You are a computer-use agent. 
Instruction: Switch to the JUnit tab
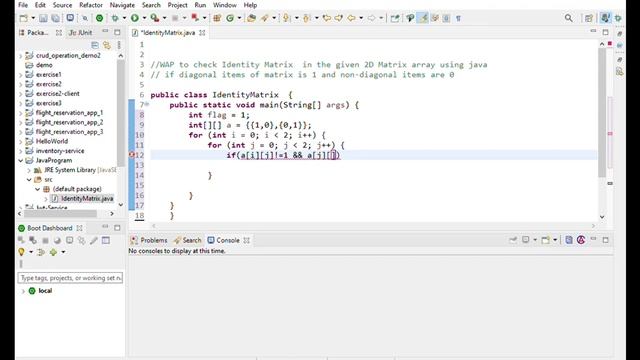tap(80, 33)
